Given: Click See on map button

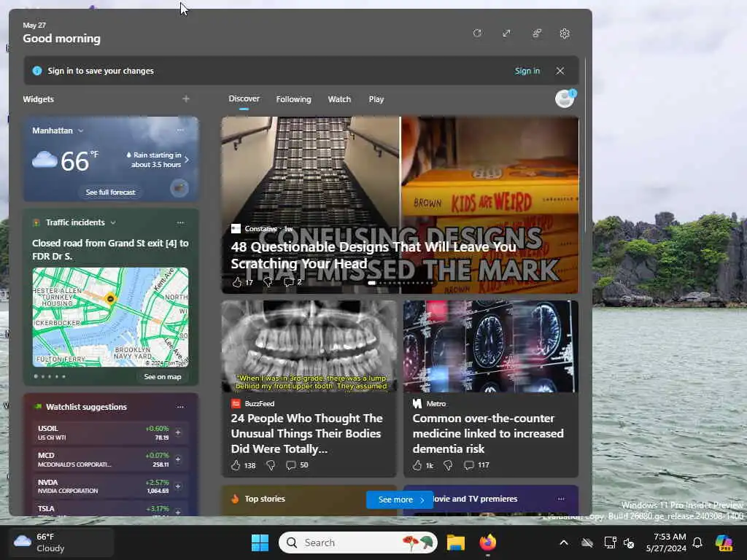Looking at the screenshot, I should 163,377.
